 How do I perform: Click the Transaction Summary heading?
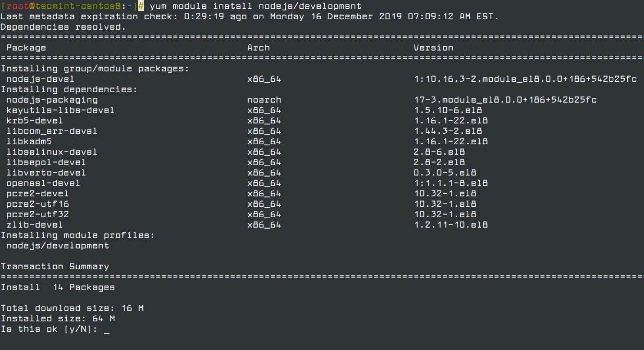tap(55, 267)
